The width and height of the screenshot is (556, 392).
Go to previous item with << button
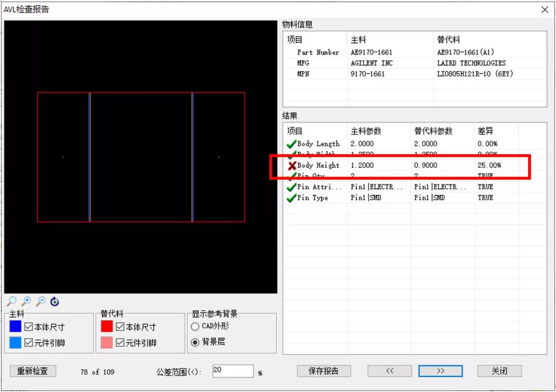(x=390, y=371)
